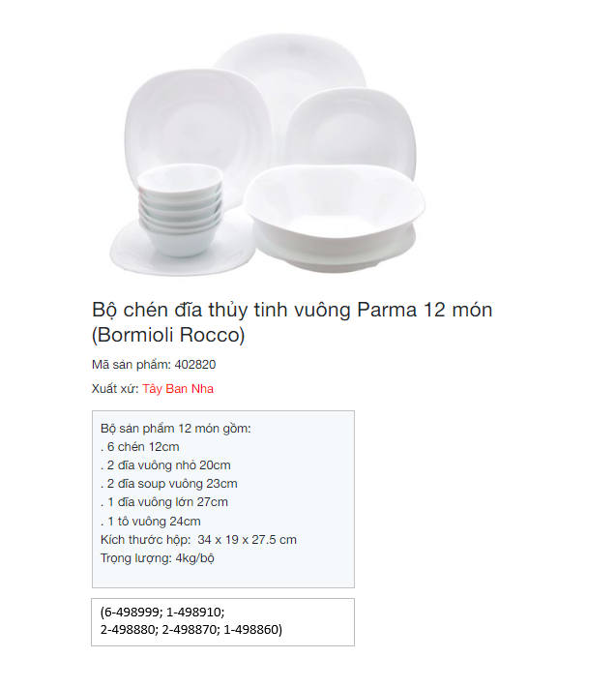Select the "1 tô vuông 24cm" line
616x688 pixels.
click(x=152, y=521)
